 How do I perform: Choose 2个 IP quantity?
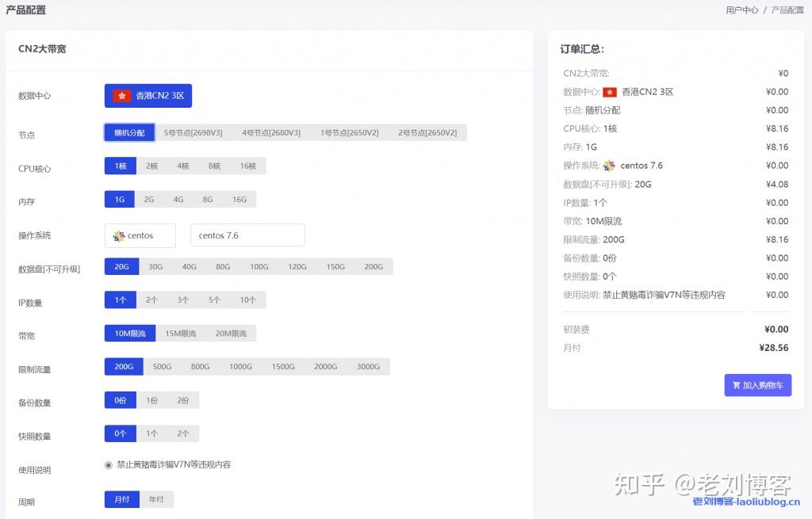click(151, 300)
